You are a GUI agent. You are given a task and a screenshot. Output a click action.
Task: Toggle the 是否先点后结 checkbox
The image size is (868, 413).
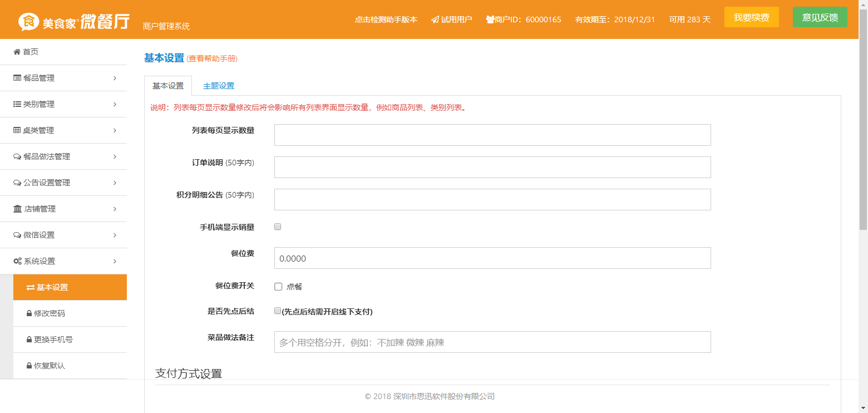278,311
